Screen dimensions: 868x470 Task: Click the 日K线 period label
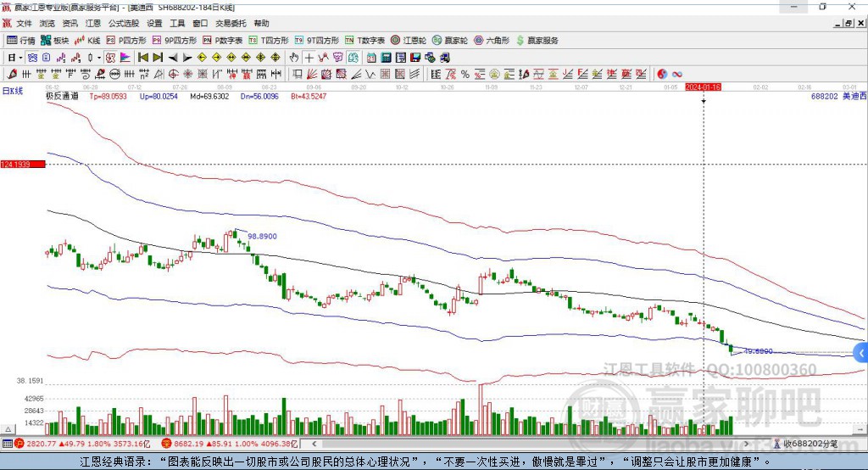click(x=13, y=91)
